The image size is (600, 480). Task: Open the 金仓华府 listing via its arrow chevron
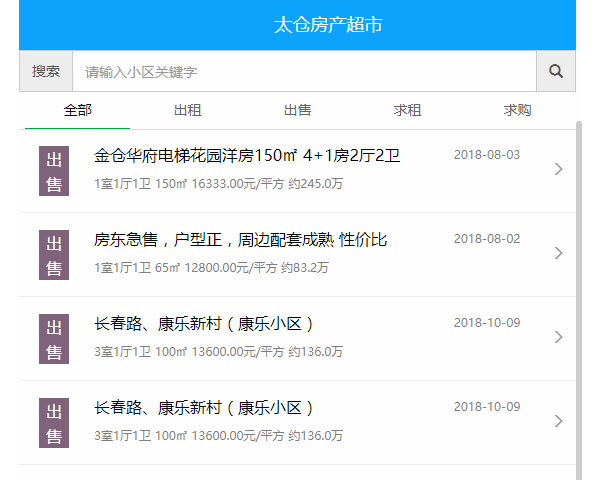tap(558, 169)
